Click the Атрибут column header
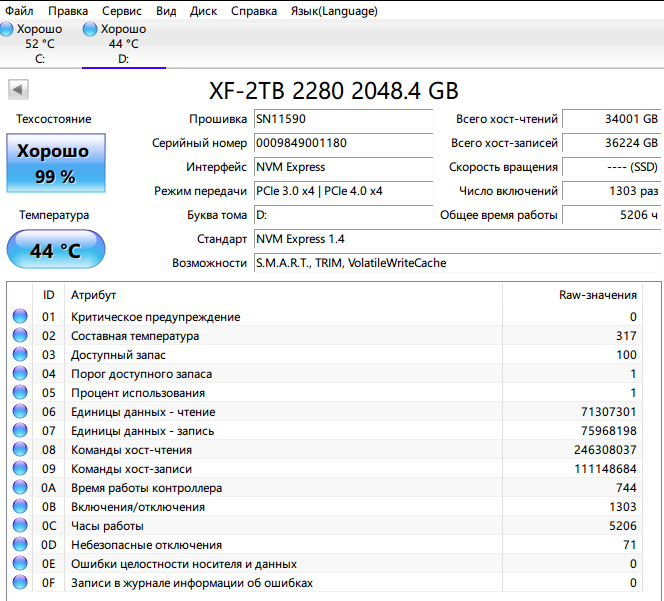 [x=283, y=295]
